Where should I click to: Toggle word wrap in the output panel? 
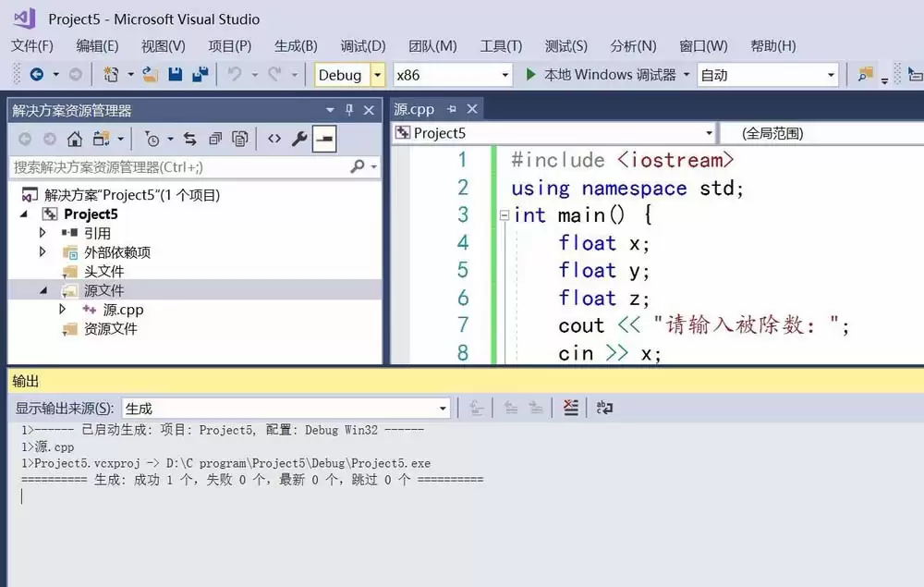coord(604,408)
